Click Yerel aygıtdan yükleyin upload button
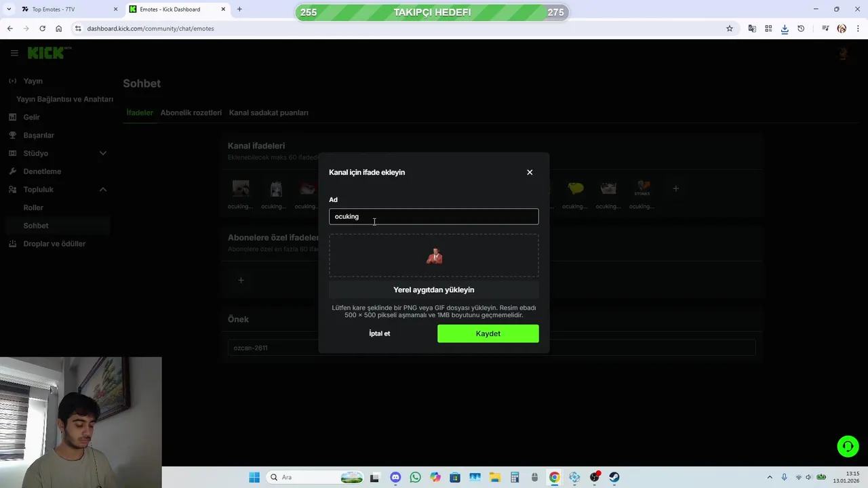The width and height of the screenshot is (868, 488). point(434,289)
